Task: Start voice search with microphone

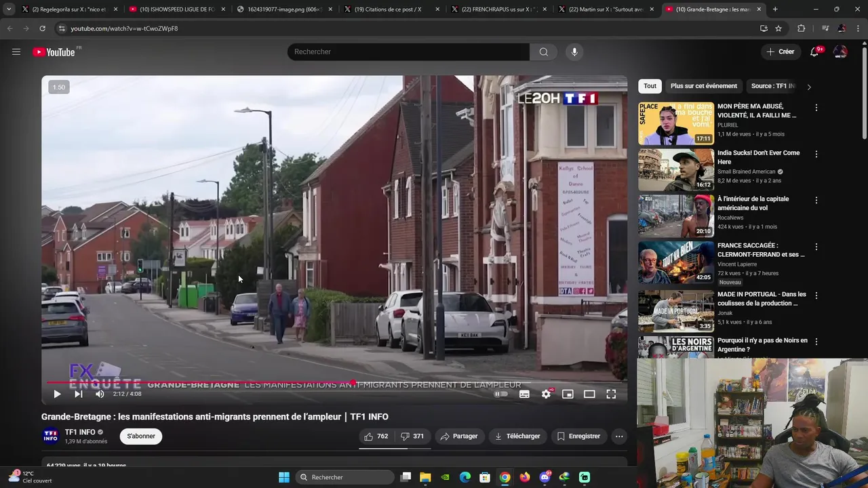Action: pos(574,52)
